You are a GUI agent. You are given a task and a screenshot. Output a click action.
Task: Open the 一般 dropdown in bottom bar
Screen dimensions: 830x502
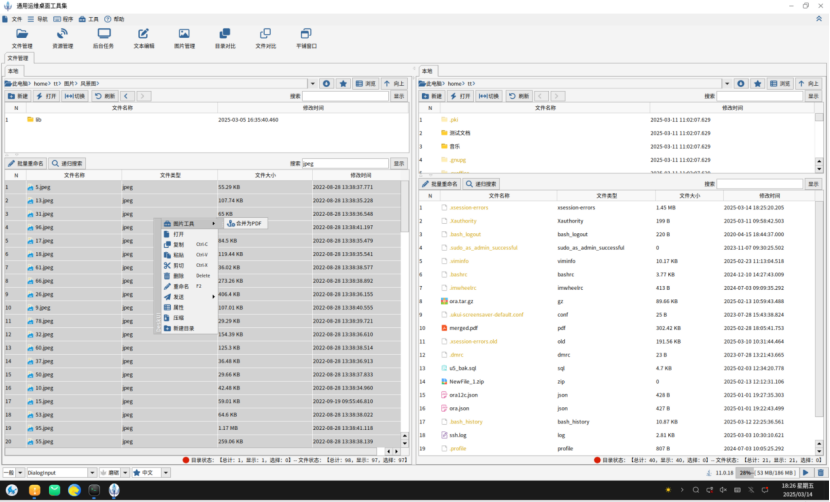tap(20, 472)
